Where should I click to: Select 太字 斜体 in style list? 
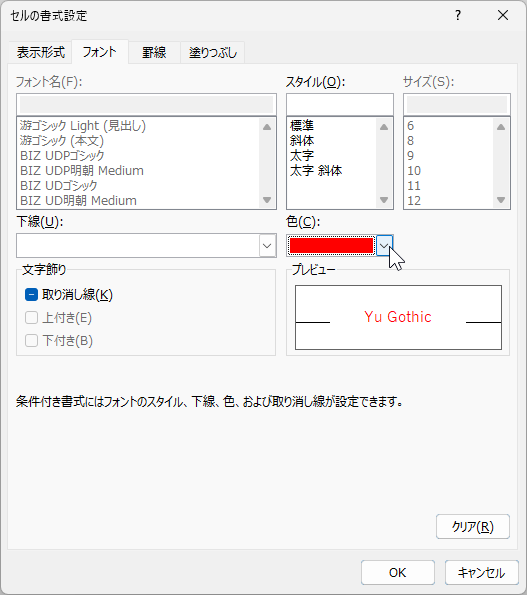point(316,170)
